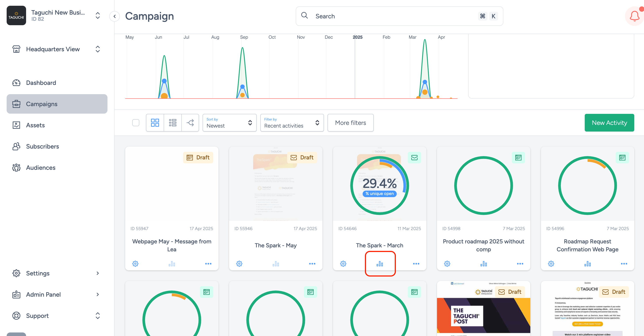Open the Assets section
Image resolution: width=644 pixels, height=336 pixels.
(57, 125)
